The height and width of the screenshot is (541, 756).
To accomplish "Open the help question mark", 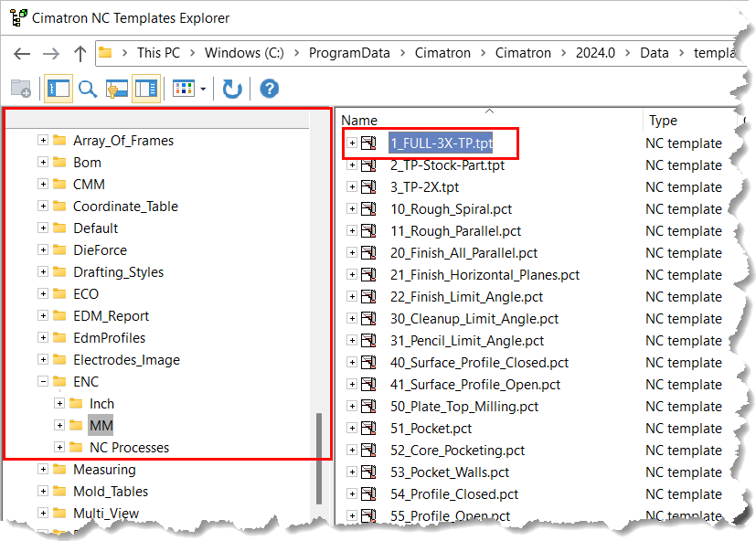I will pyautogui.click(x=269, y=89).
